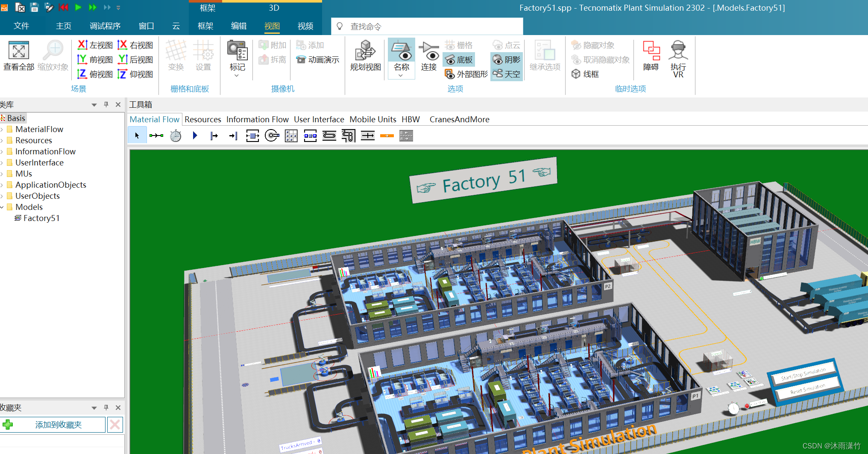This screenshot has height=454, width=868.
Task: Switch to the 视频 ribbon tab
Action: (305, 26)
